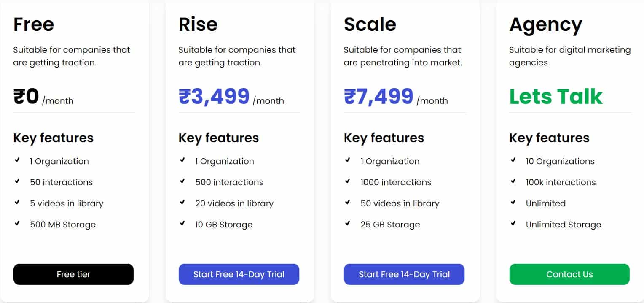Select the Agency plan heading

point(545,24)
